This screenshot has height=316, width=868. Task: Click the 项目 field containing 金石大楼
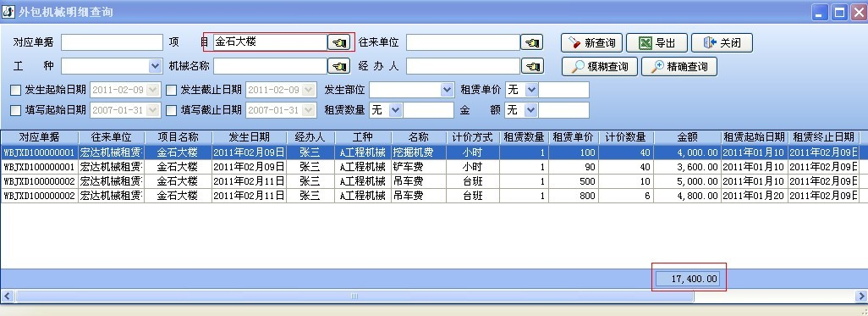[270, 42]
